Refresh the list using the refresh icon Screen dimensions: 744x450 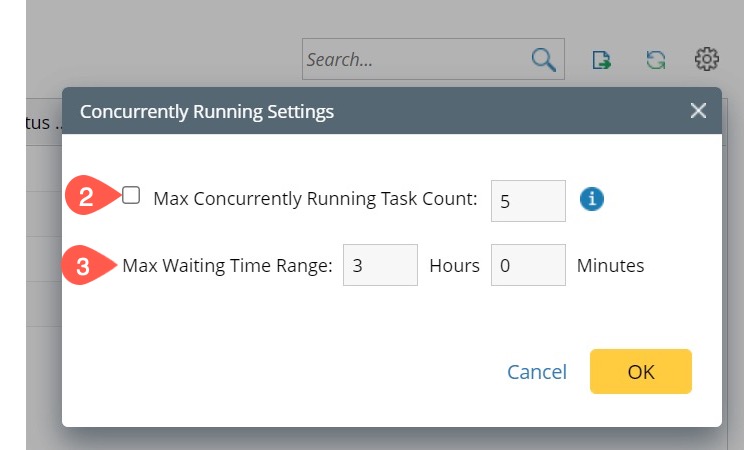(655, 60)
